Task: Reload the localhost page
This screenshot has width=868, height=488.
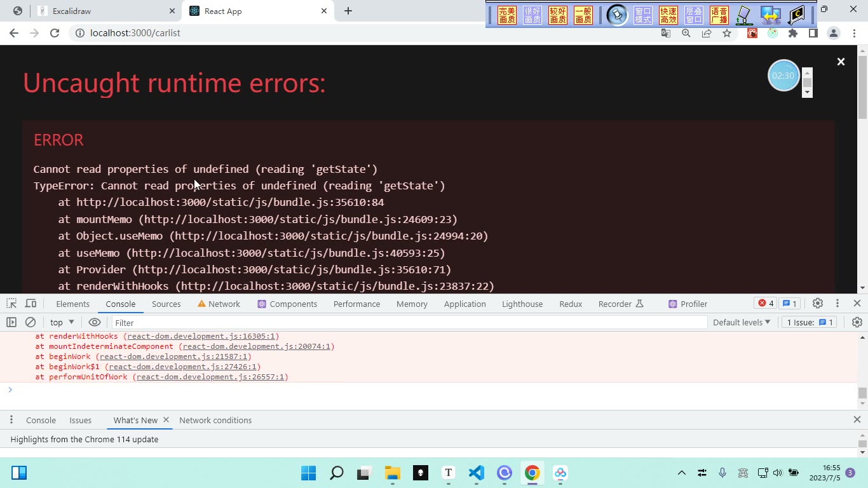Action: tap(55, 33)
